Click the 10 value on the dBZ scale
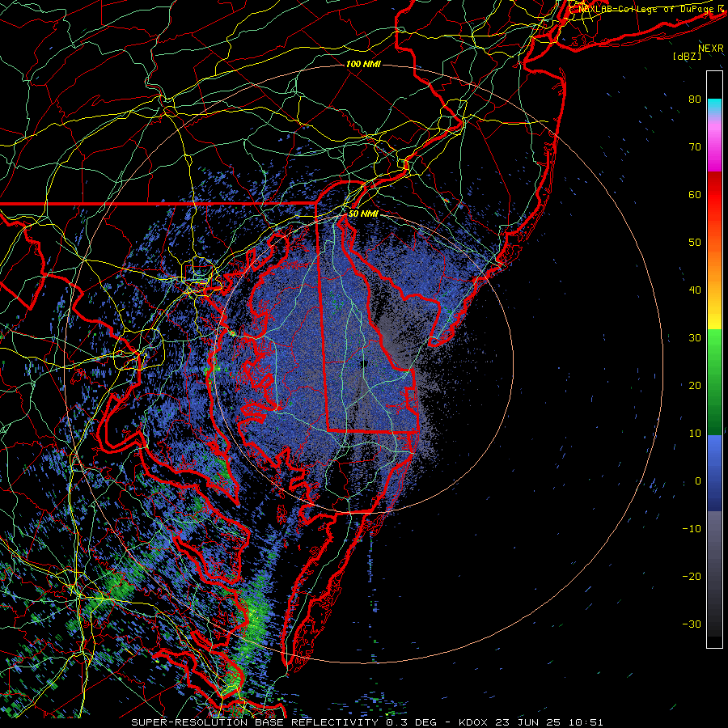This screenshot has height=728, width=728. 695,434
